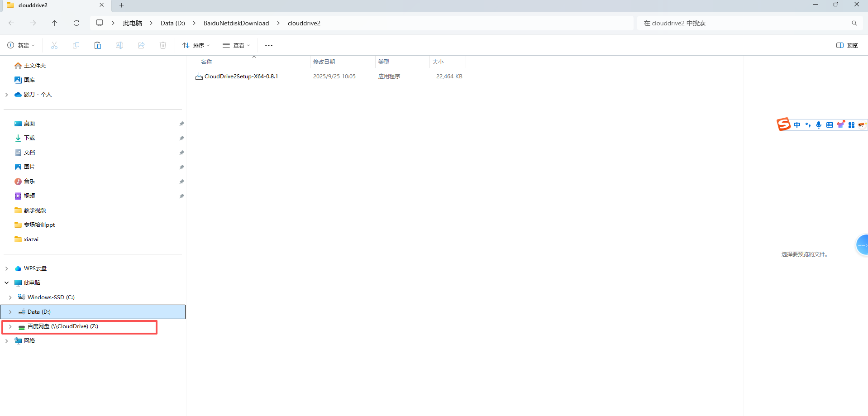Open the more options ellipsis menu
This screenshot has height=416, width=868.
point(269,45)
